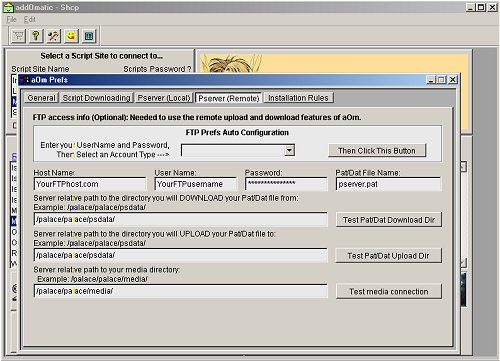Image resolution: width=500 pixels, height=361 pixels.
Task: Switch to the General tab
Action: 41,98
